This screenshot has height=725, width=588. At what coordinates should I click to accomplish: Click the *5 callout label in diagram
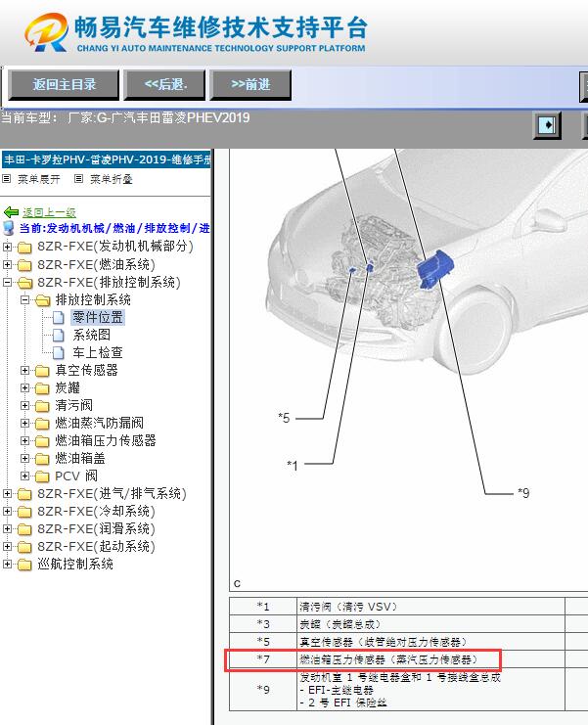[284, 418]
